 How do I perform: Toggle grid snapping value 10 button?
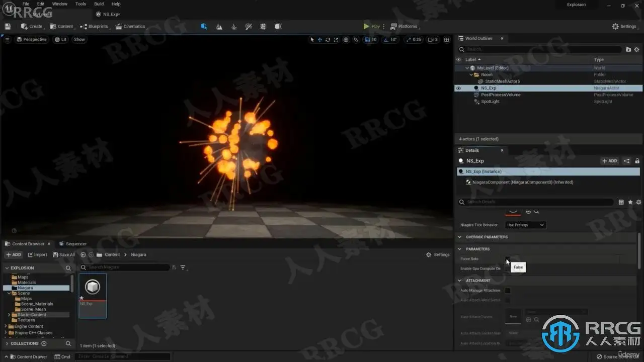click(371, 40)
